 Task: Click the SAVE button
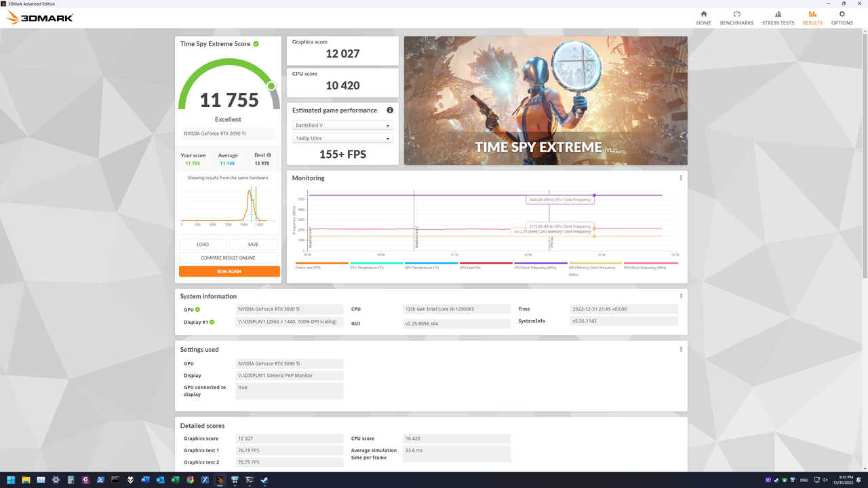coord(253,244)
